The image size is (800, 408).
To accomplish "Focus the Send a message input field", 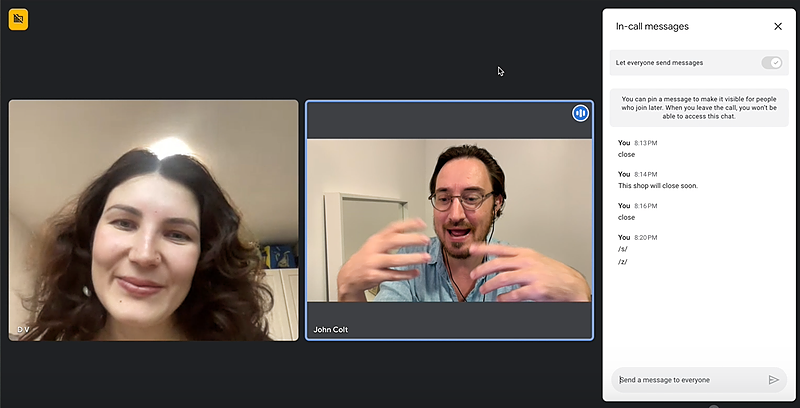I will tap(690, 380).
